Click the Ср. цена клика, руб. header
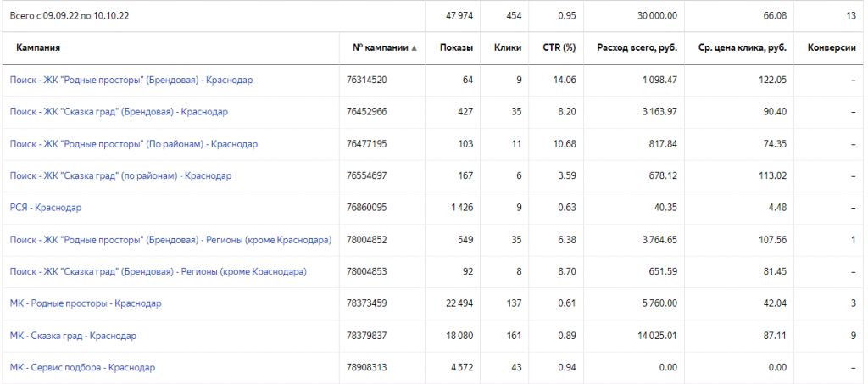The height and width of the screenshot is (384, 868). [742, 48]
